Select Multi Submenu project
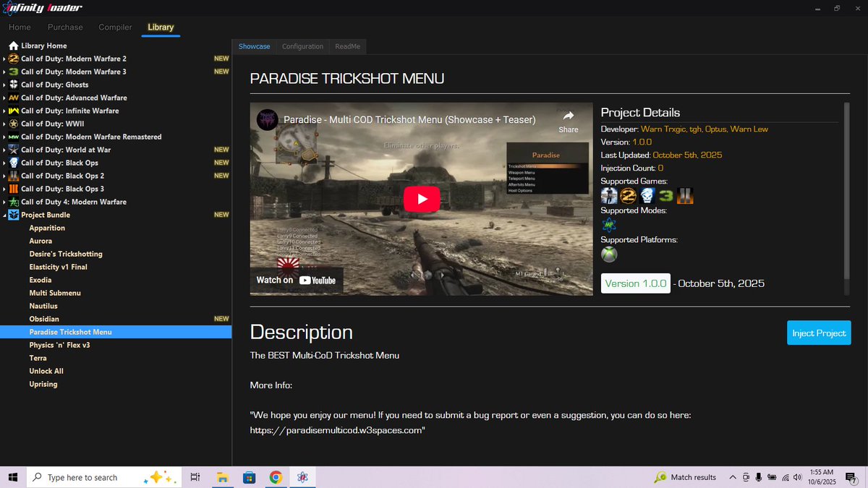Viewport: 868px width, 488px height. (55, 293)
